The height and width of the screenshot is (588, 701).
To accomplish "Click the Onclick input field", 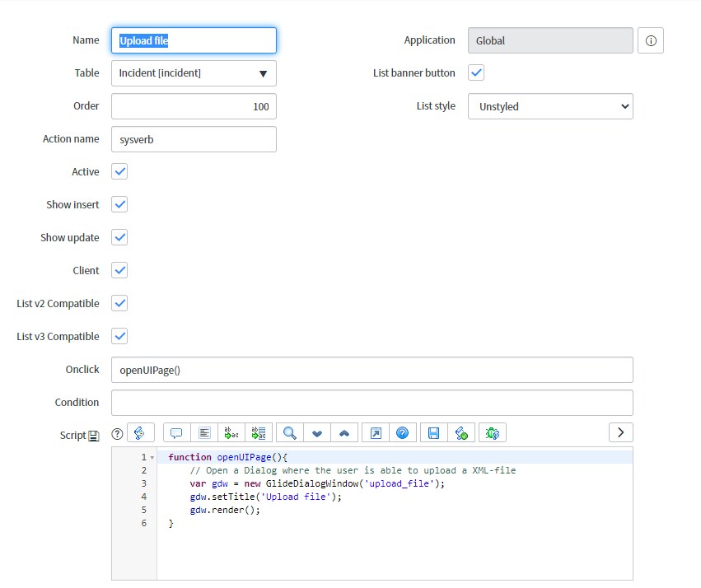I will pos(372,370).
